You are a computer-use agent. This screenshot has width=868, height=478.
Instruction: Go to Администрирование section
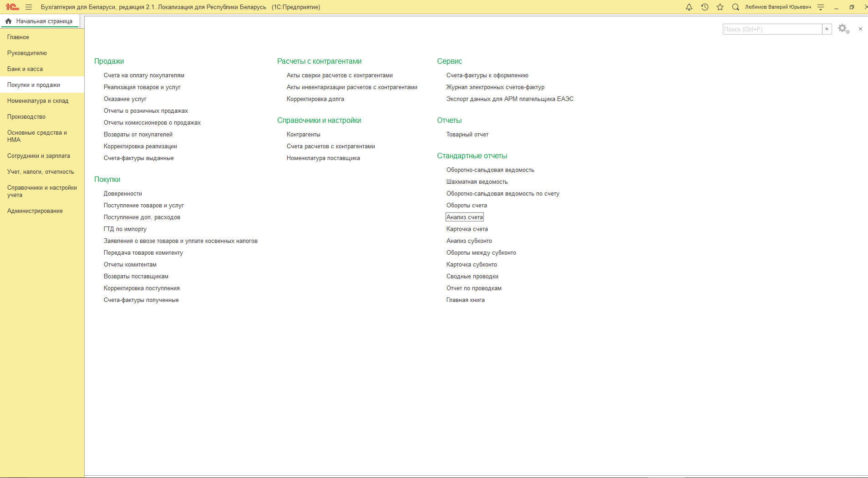[35, 211]
